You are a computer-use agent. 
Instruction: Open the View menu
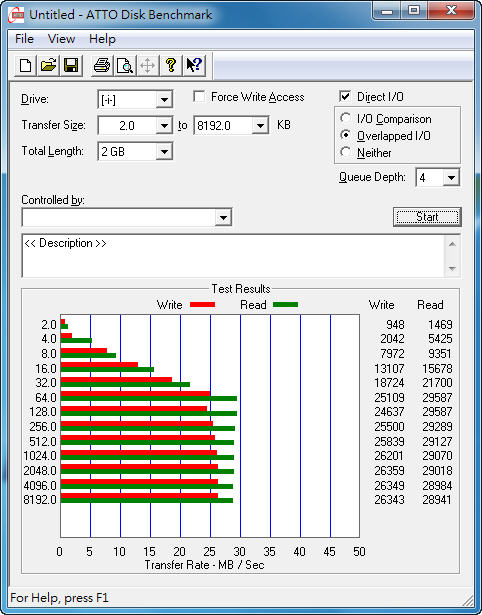(x=61, y=39)
